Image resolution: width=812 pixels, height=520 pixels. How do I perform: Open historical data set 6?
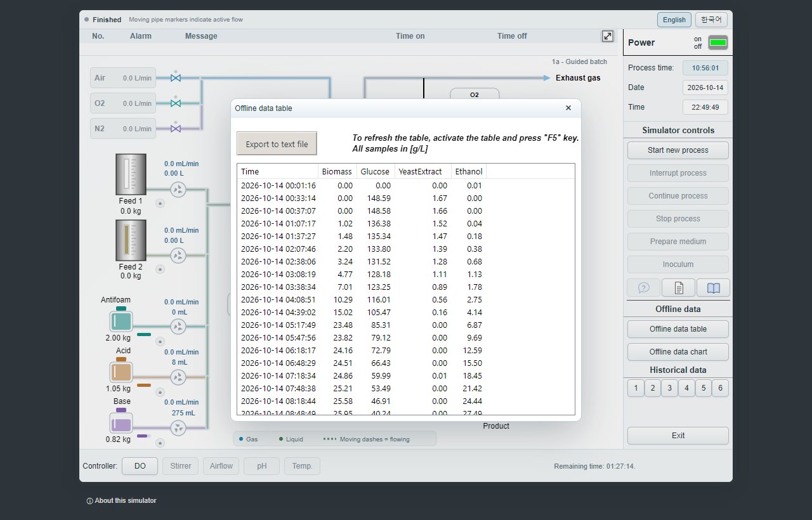tap(720, 388)
